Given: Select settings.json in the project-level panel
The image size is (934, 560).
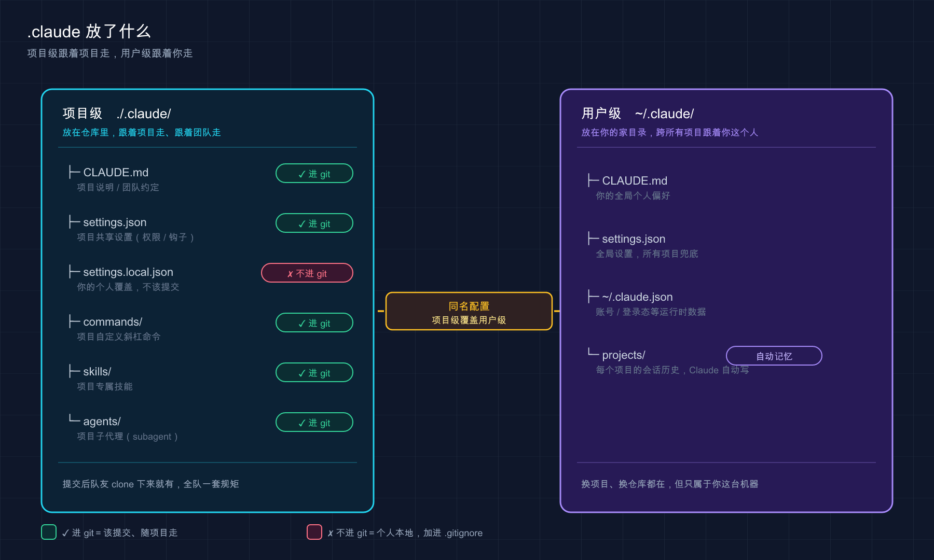Looking at the screenshot, I should pyautogui.click(x=115, y=222).
